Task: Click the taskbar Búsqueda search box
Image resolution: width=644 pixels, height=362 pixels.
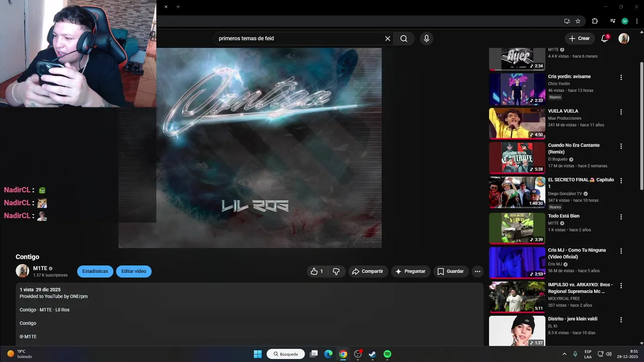Action: pos(286,354)
